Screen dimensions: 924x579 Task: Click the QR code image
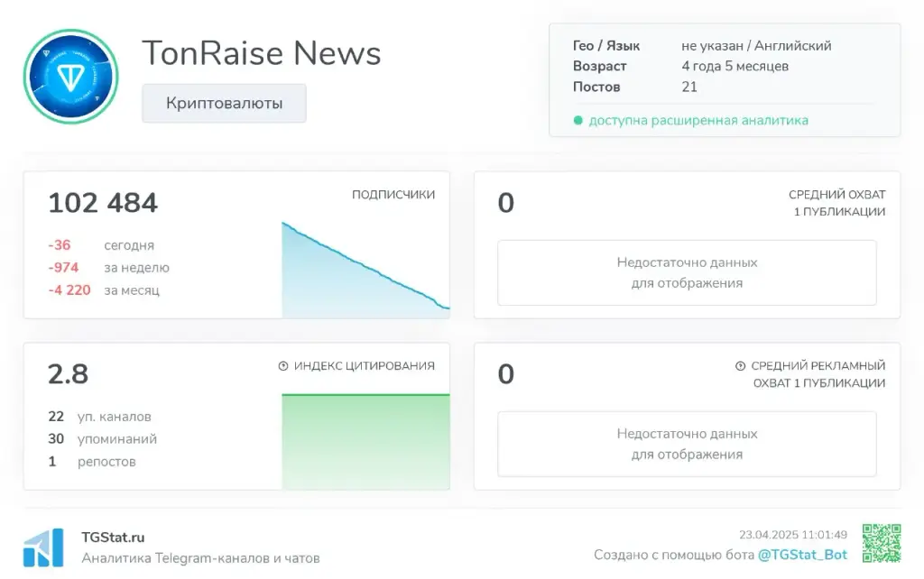[x=882, y=543]
